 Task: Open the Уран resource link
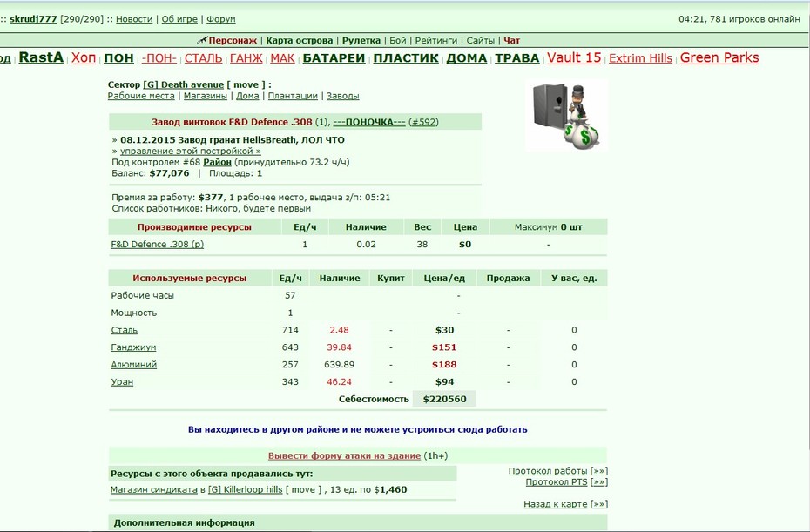pos(122,381)
